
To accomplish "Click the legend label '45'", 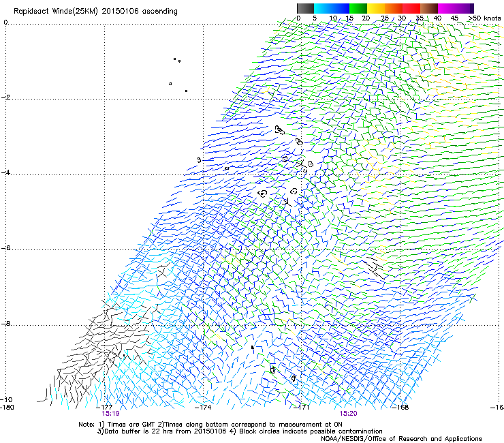I will [x=454, y=18].
